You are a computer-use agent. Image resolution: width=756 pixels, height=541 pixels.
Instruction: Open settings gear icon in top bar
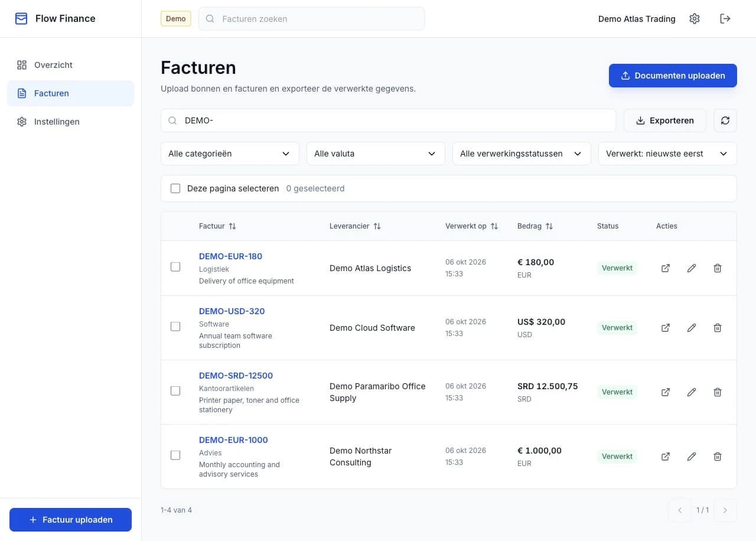point(695,19)
